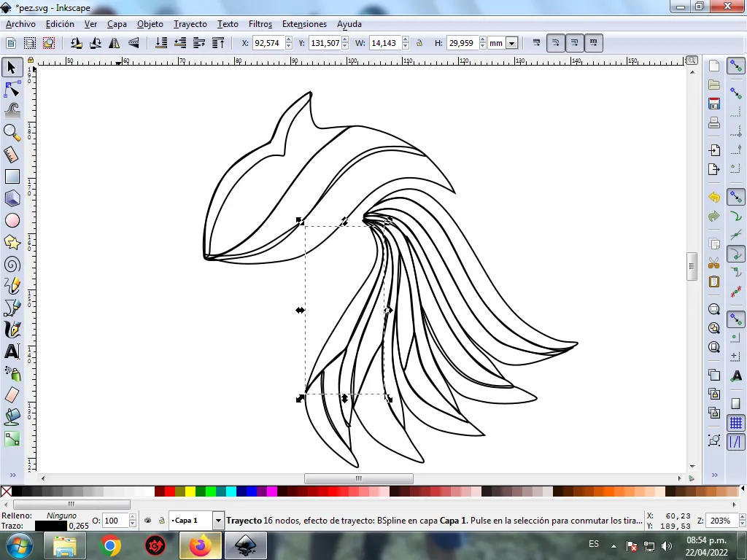Viewport: 747px width, 560px height.
Task: Save the document with floppy icon
Action: (713, 104)
